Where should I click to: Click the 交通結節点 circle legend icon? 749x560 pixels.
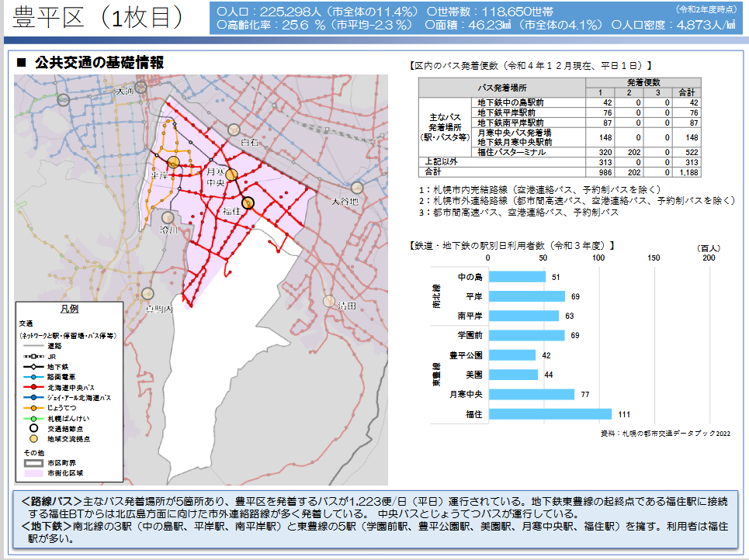(33, 427)
